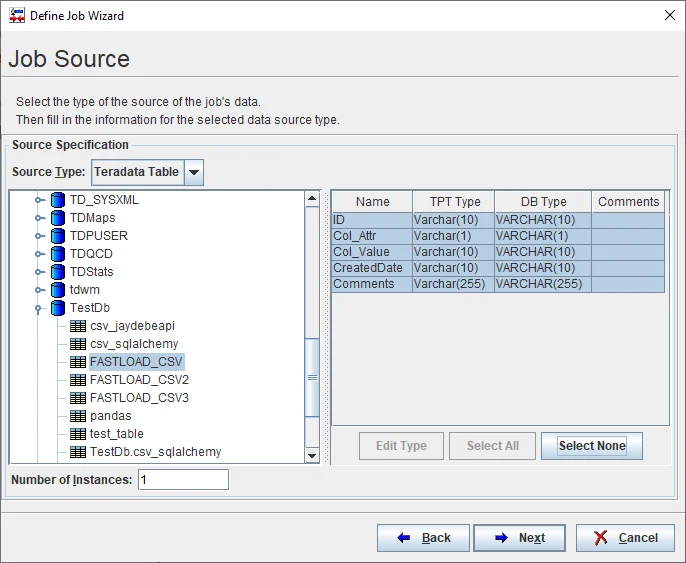This screenshot has width=686, height=563.
Task: Click the table icon next to FASTLOAD_CSV3
Action: click(x=78, y=398)
